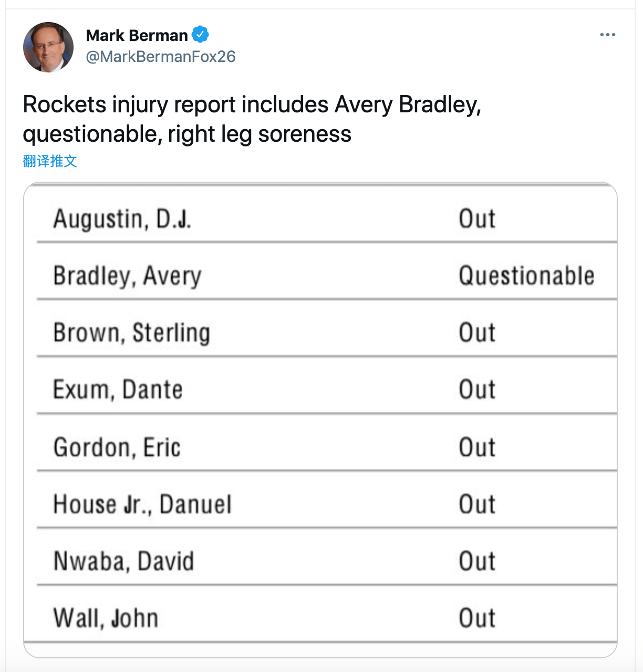
Task: Click the Augustin, D.J. row in image
Action: coord(327,218)
